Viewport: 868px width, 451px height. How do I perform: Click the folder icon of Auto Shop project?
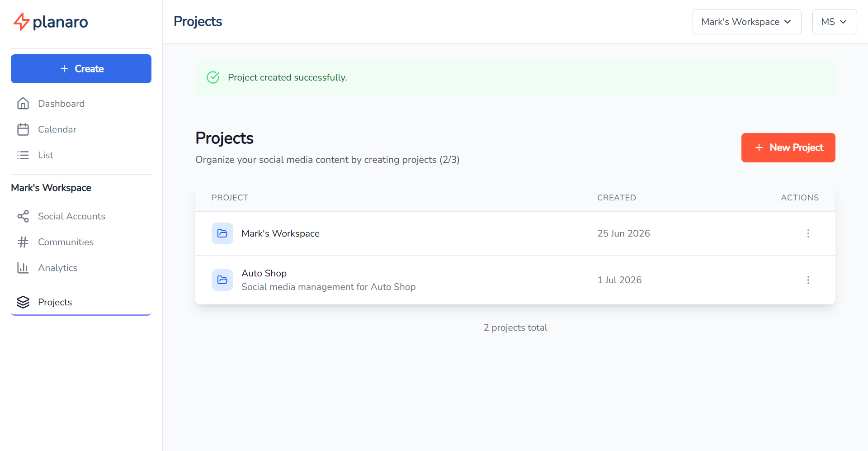coord(222,280)
